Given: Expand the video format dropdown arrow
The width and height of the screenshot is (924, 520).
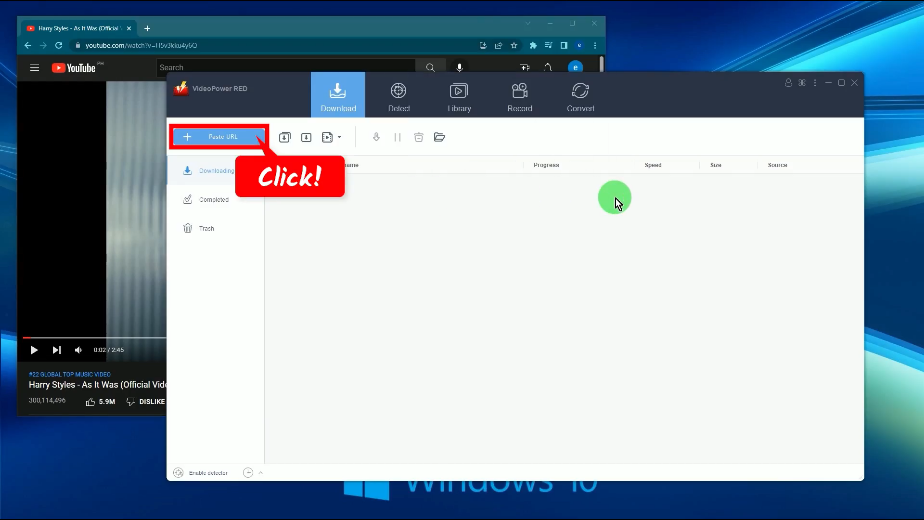Looking at the screenshot, I should coord(339,137).
